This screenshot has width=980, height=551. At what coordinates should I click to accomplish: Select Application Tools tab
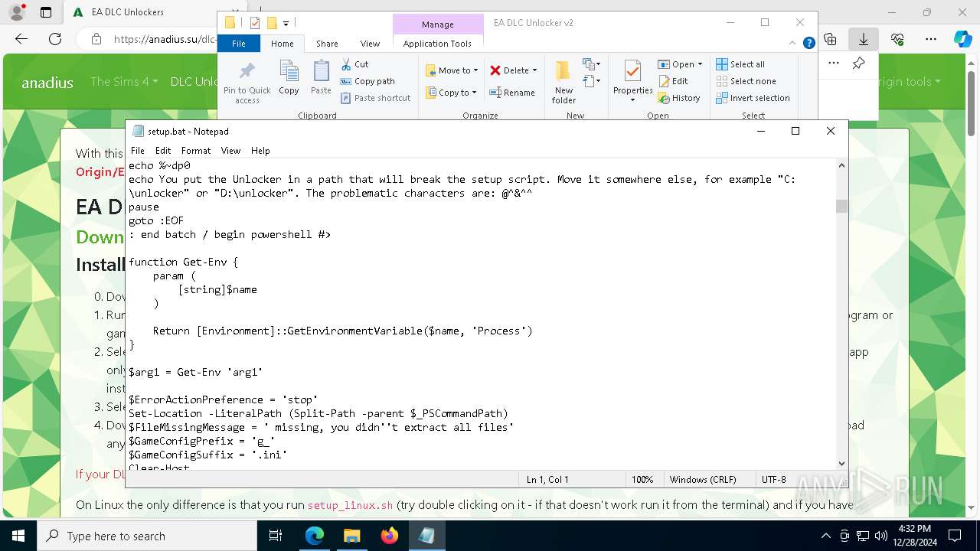[437, 44]
